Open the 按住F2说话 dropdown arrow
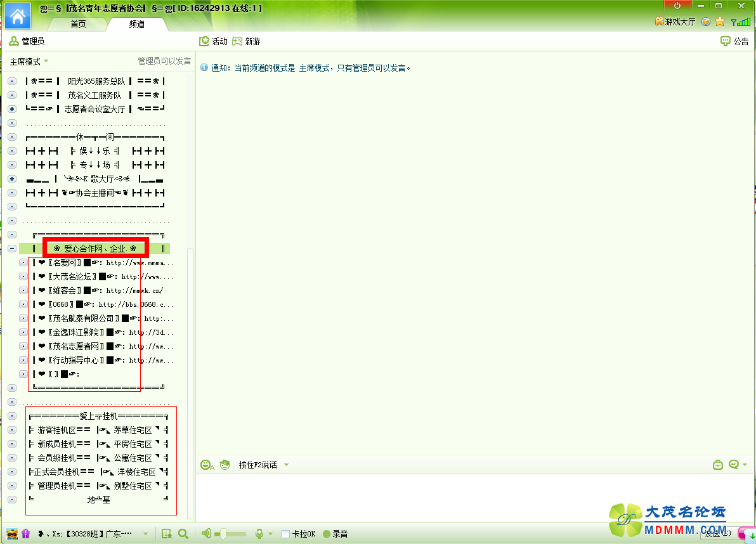This screenshot has width=756, height=544. tap(287, 465)
